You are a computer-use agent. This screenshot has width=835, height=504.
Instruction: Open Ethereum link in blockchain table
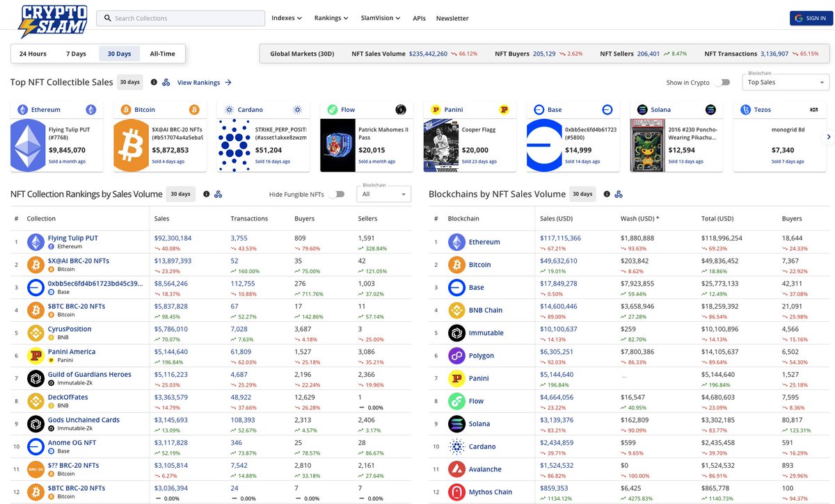point(484,242)
